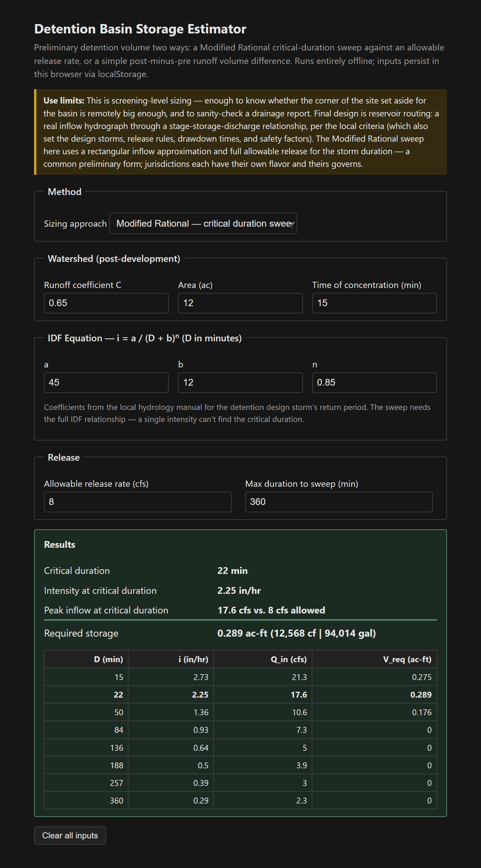Image resolution: width=481 pixels, height=868 pixels.
Task: Click the V_req (ac-ft) column header
Action: click(x=374, y=659)
